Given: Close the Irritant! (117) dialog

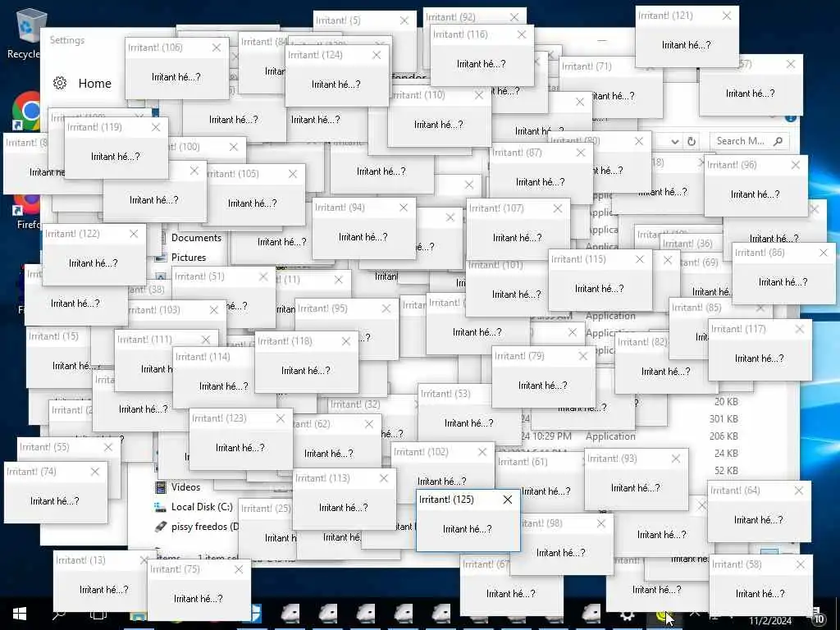Looking at the screenshot, I should (x=799, y=330).
